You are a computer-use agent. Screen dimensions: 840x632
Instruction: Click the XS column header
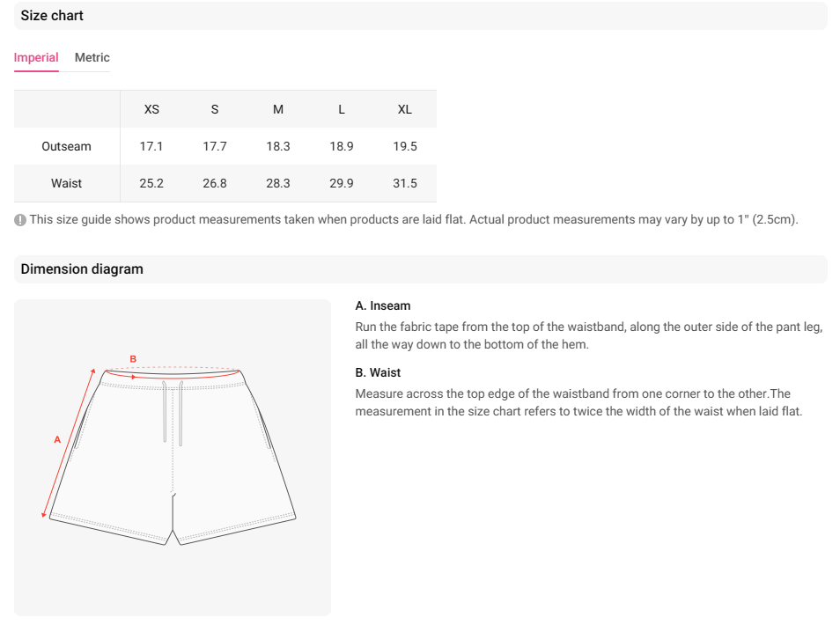coord(151,109)
